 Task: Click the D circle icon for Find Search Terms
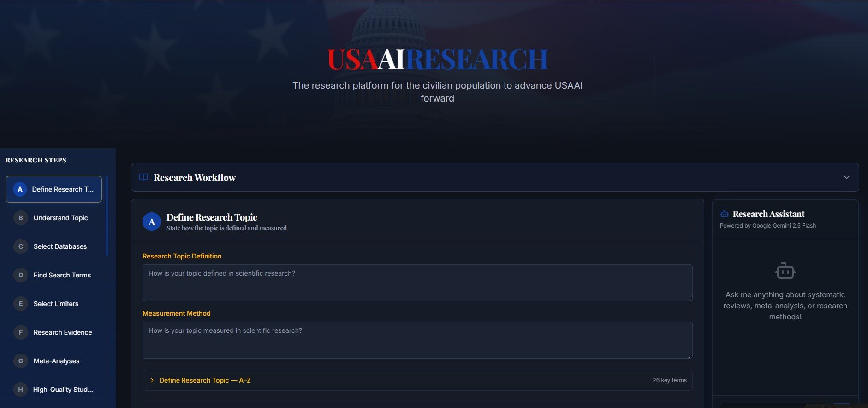[x=20, y=275]
